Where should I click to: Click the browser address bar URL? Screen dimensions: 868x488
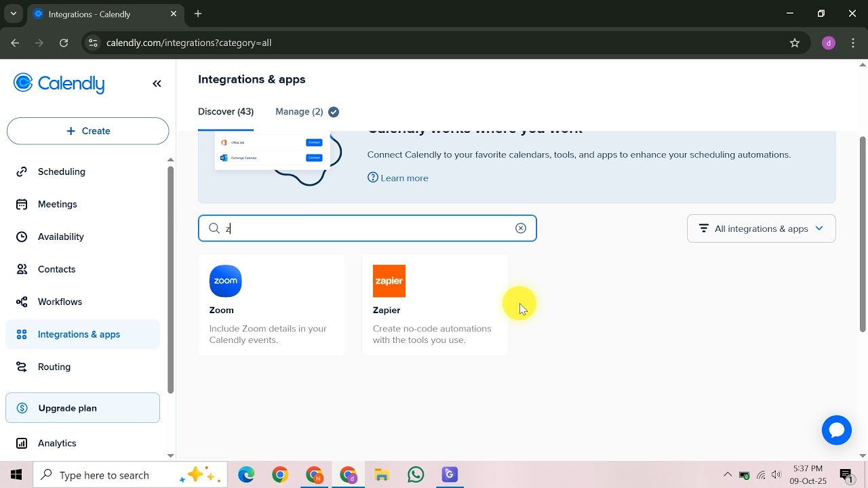[189, 43]
